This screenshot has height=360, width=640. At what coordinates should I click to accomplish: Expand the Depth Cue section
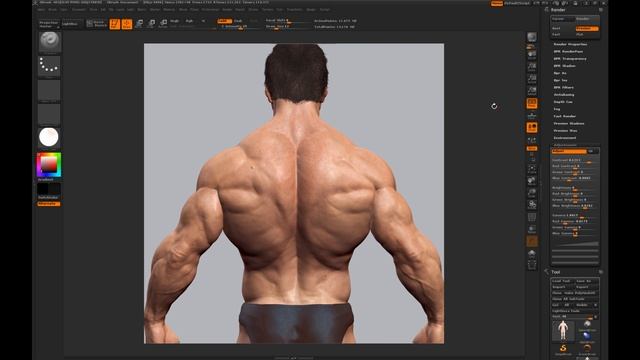click(563, 102)
